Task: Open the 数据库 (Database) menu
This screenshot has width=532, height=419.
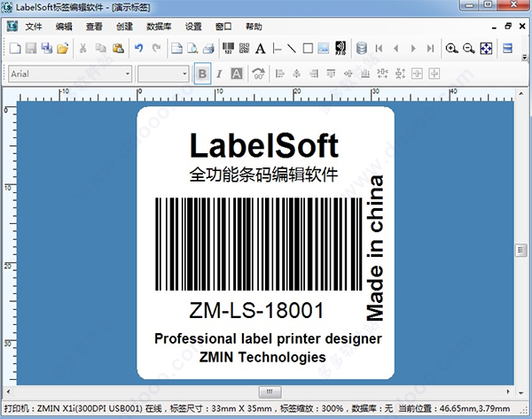Action: 159,27
